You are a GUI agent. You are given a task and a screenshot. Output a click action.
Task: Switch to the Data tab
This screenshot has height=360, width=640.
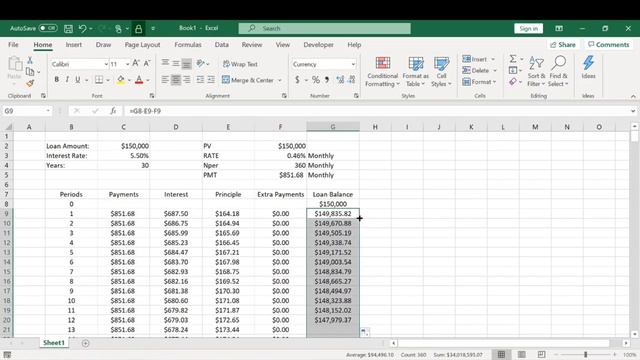[222, 44]
